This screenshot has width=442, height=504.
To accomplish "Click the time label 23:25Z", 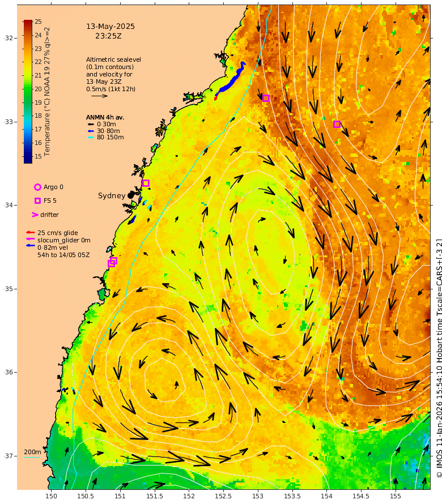I will pyautogui.click(x=108, y=36).
